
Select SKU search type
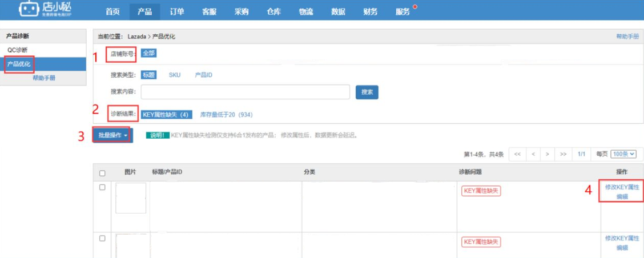click(174, 75)
